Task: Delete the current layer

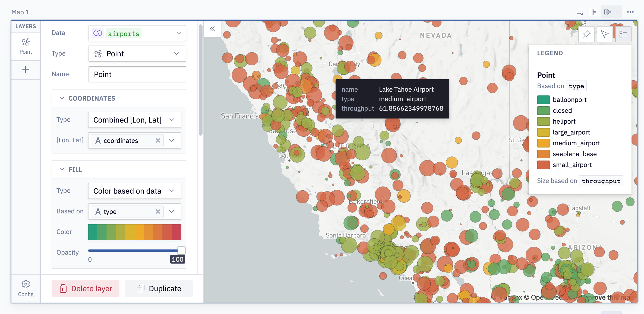Action: 85,288
